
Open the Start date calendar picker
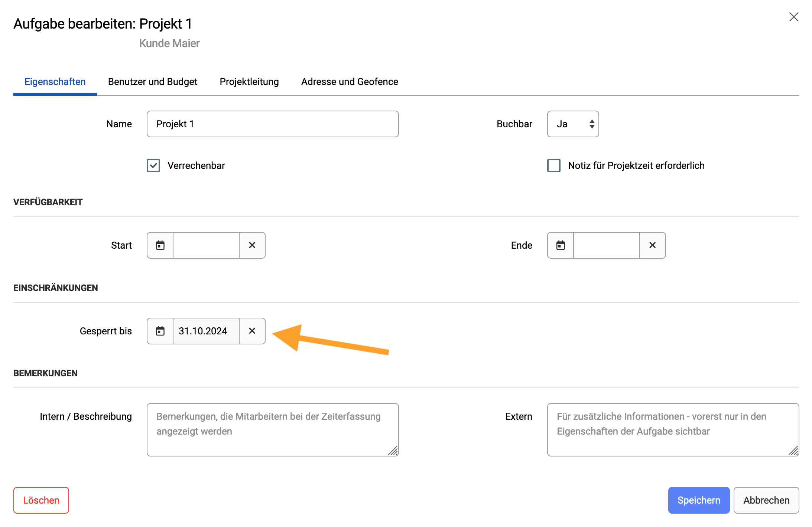pos(160,245)
